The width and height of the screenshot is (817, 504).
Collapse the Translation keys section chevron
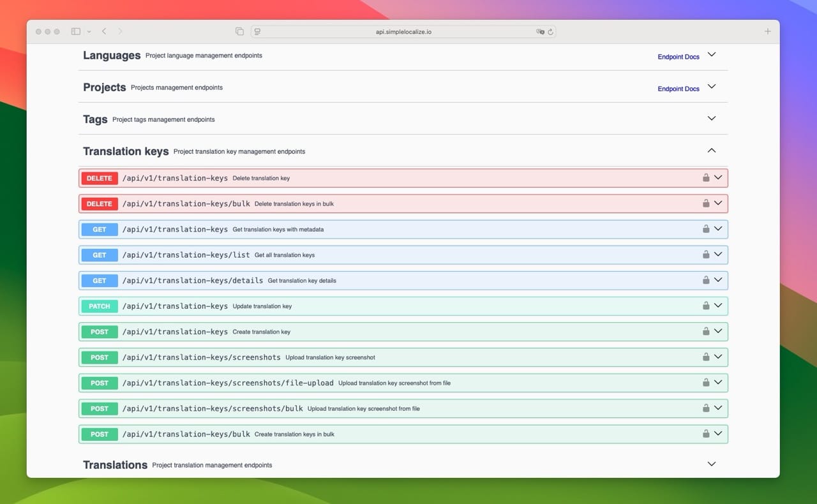pos(712,151)
